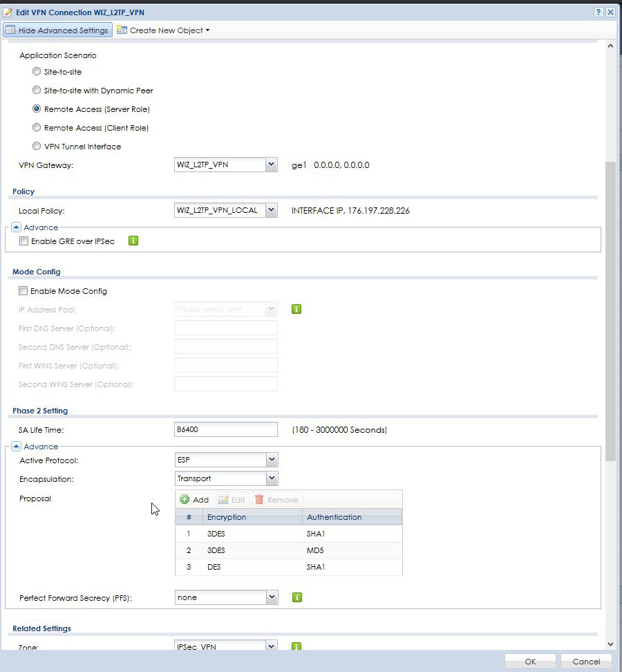Add a new proposal entry

(x=194, y=499)
